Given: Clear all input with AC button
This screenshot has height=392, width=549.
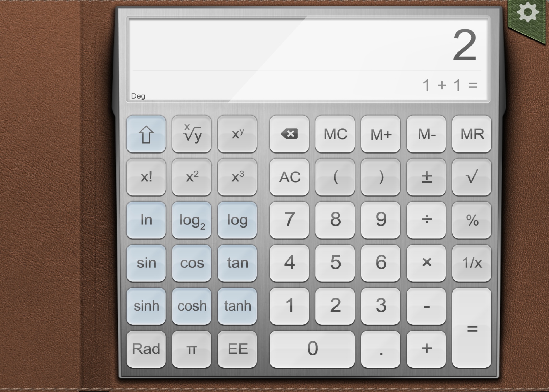Looking at the screenshot, I should [290, 177].
